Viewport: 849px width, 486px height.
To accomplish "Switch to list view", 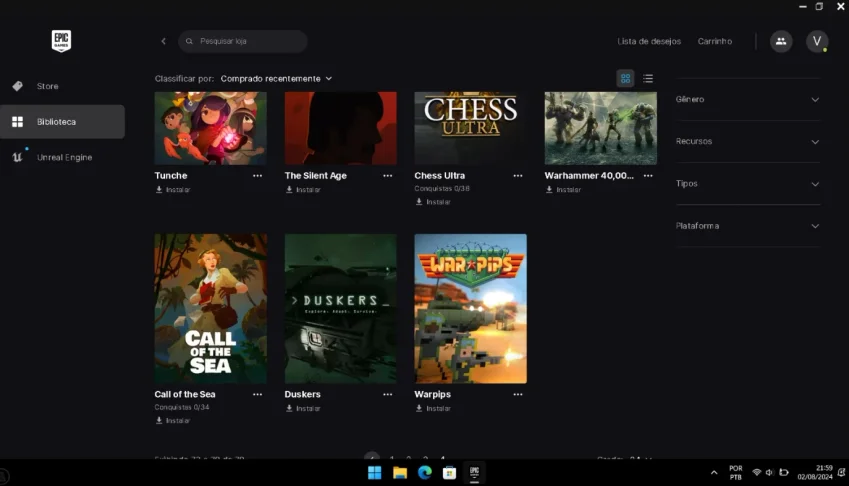I will pos(648,78).
